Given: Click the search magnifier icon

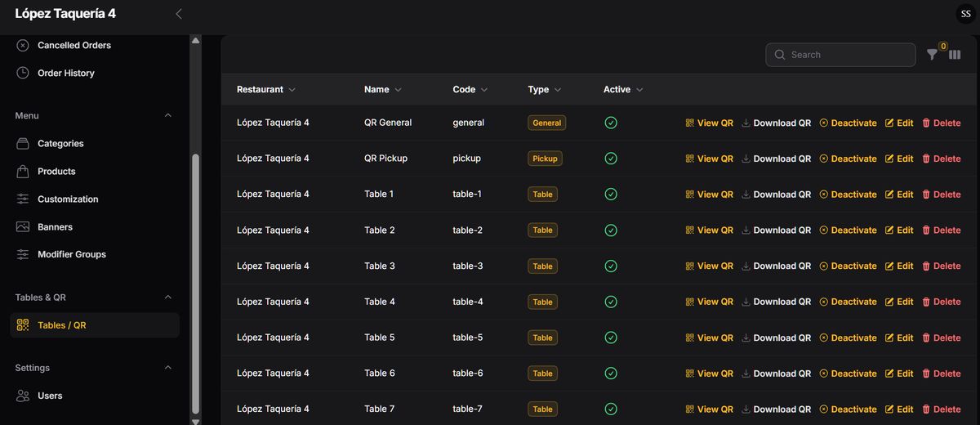Looking at the screenshot, I should pyautogui.click(x=780, y=55).
